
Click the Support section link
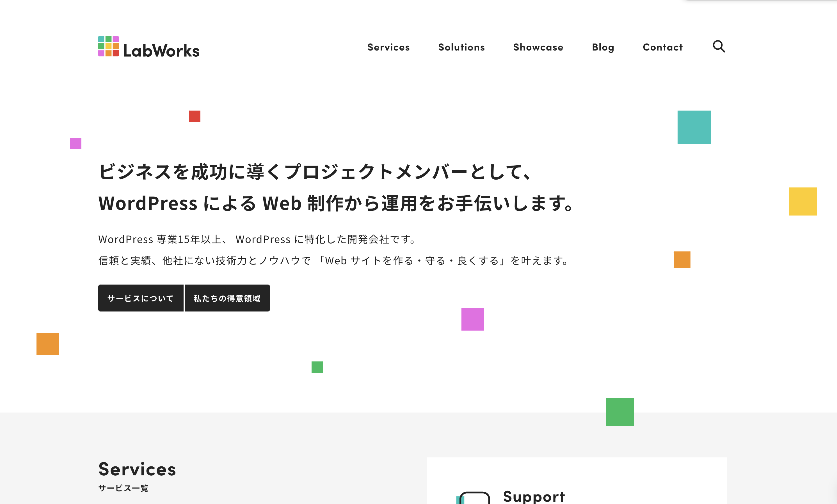pos(534,496)
